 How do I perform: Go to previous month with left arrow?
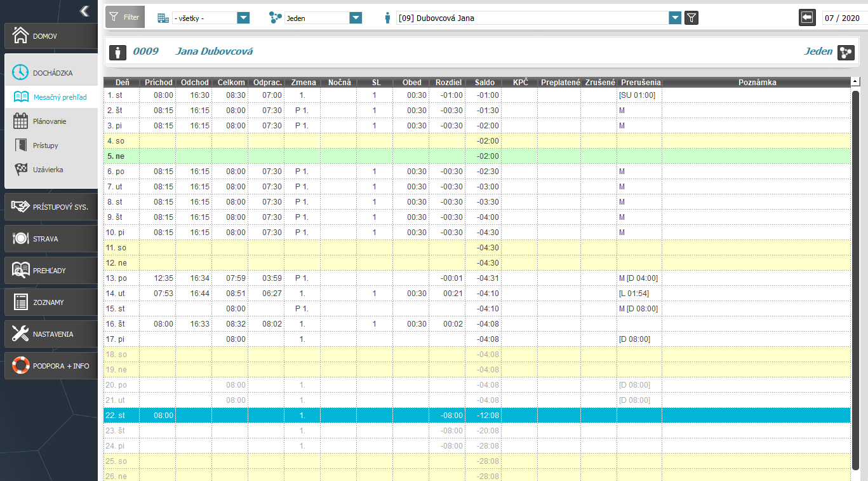click(x=807, y=18)
